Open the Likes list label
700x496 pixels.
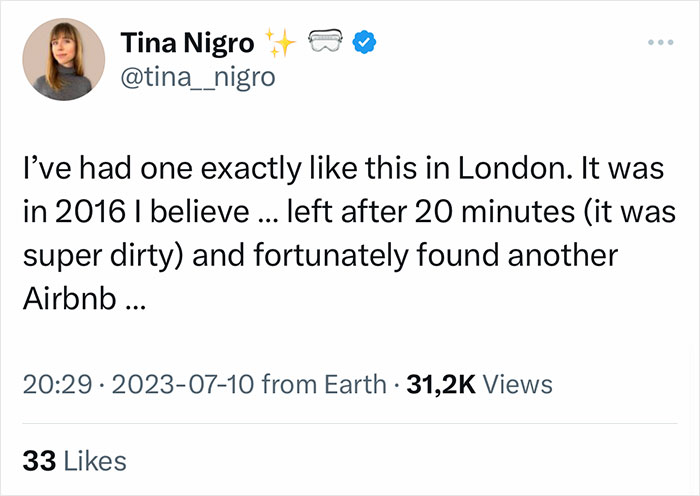point(95,460)
